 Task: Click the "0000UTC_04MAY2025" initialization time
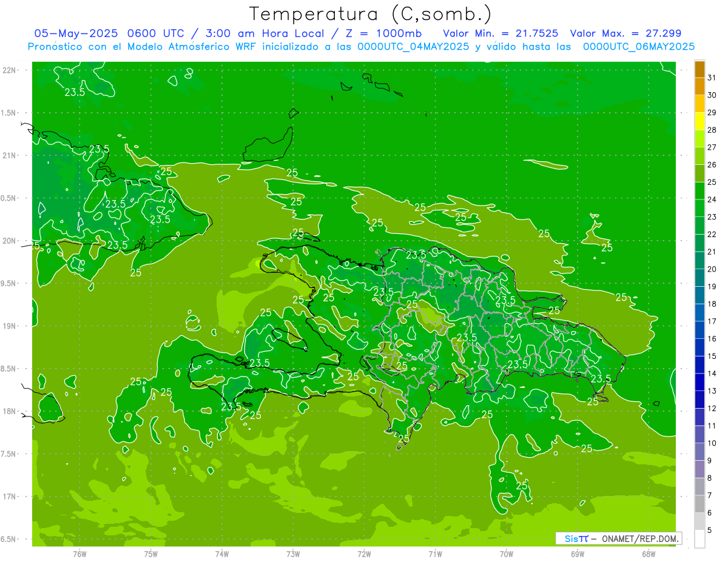(x=414, y=46)
